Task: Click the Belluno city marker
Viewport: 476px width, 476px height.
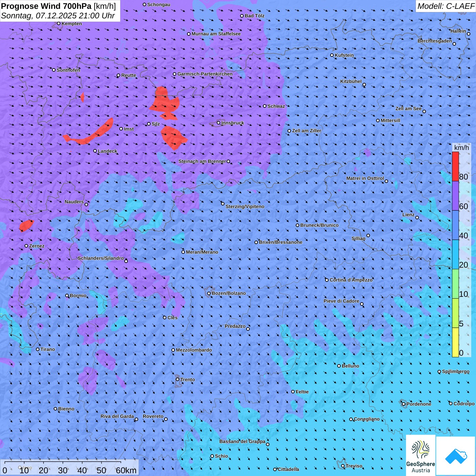Action: click(x=339, y=366)
